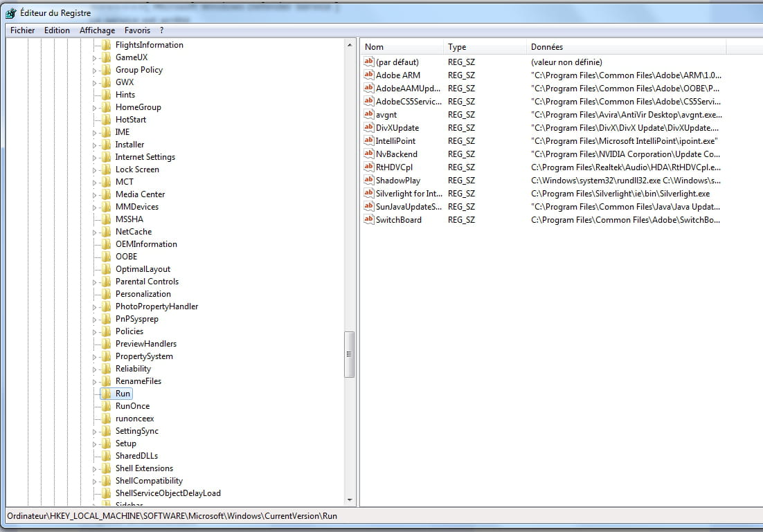Click the folder icon of Hints key

[x=107, y=95]
